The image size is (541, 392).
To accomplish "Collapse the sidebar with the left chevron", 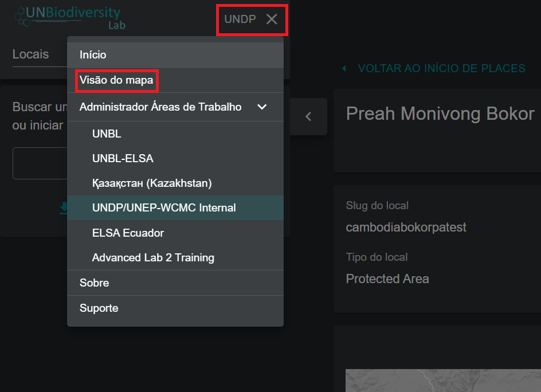I will [x=308, y=116].
